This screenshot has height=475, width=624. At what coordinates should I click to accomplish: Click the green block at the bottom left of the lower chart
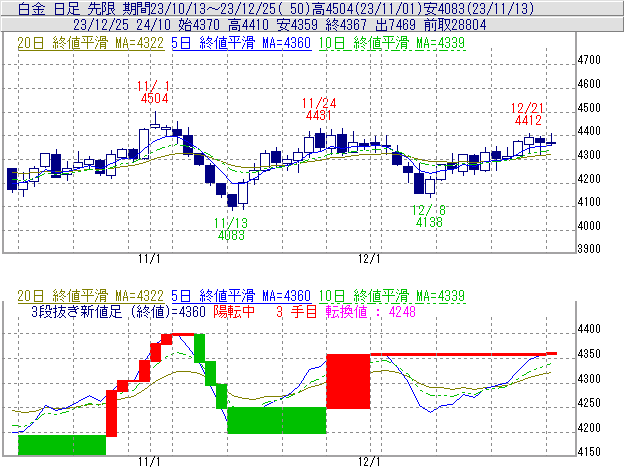(62, 445)
